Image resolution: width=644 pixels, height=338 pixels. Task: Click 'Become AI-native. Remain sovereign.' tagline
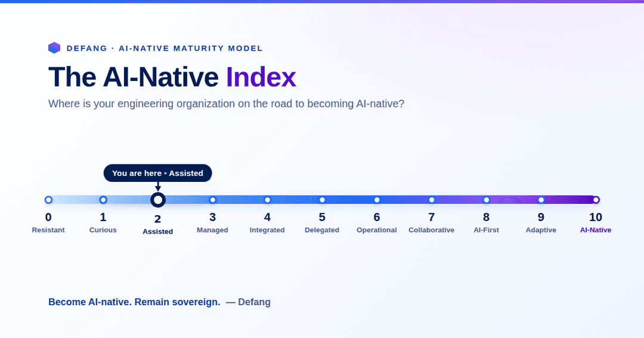click(x=134, y=302)
